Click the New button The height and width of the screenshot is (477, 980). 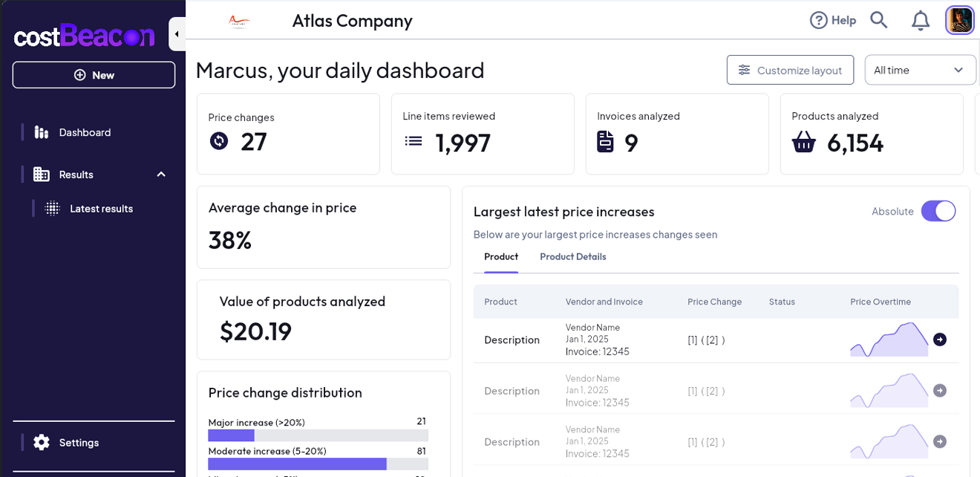click(94, 74)
